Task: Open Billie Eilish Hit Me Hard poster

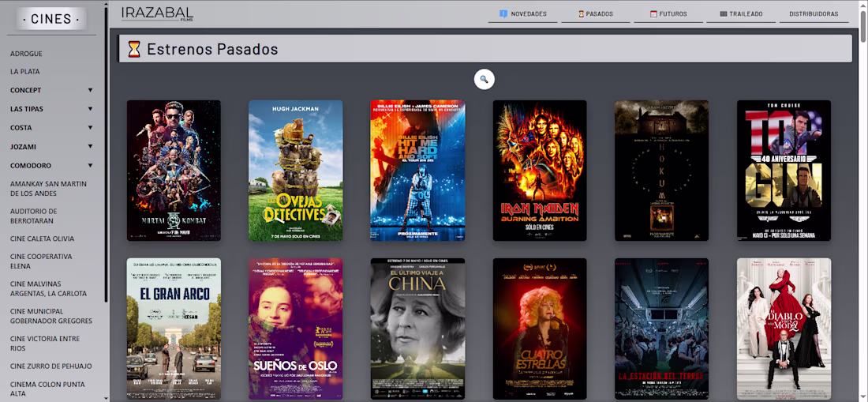Action: [x=418, y=171]
